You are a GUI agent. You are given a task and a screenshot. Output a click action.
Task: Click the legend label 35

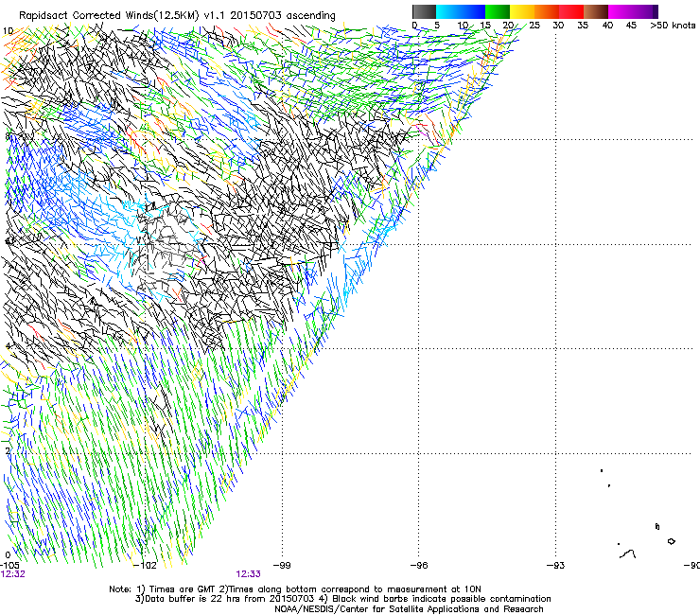pyautogui.click(x=583, y=26)
